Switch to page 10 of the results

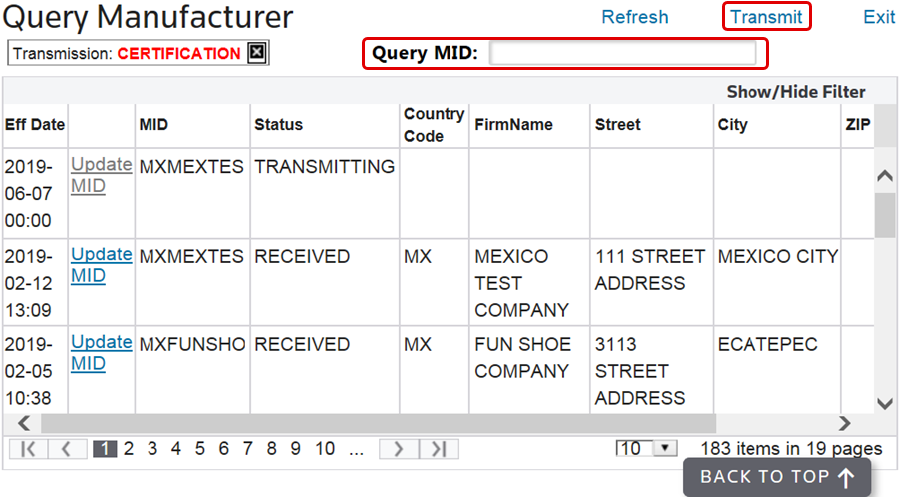[325, 449]
